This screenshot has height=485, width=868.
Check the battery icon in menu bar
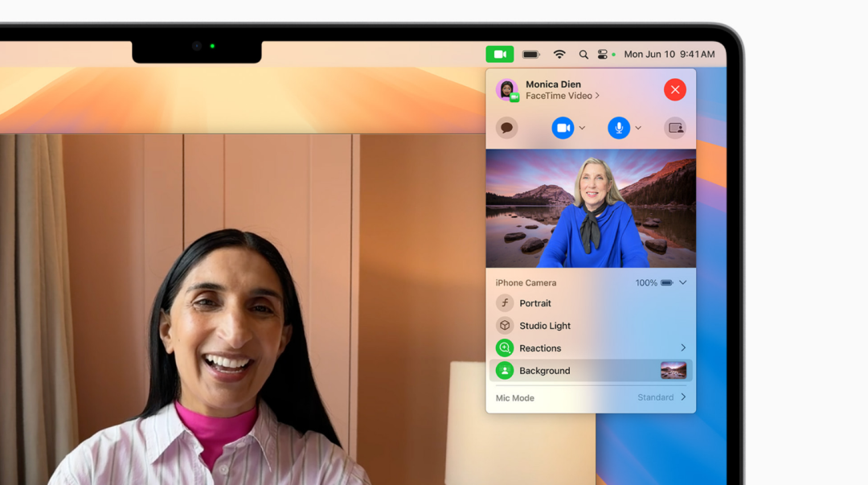[x=531, y=55]
